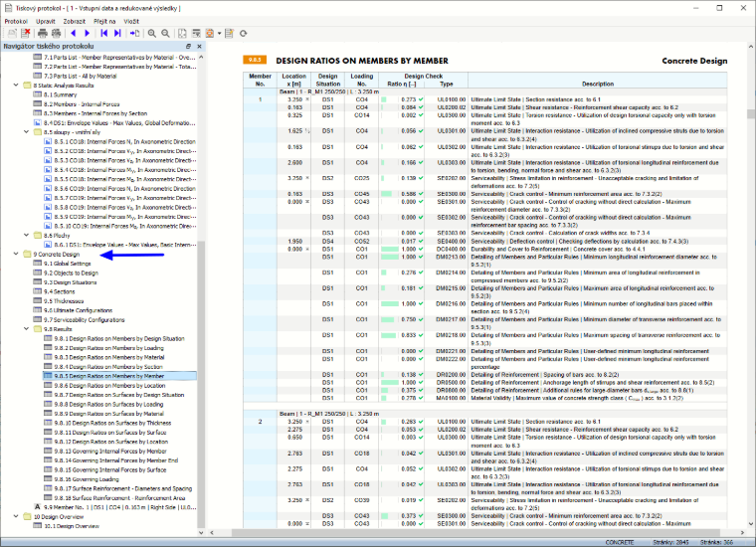
Task: Open the Vložit menu
Action: point(131,21)
